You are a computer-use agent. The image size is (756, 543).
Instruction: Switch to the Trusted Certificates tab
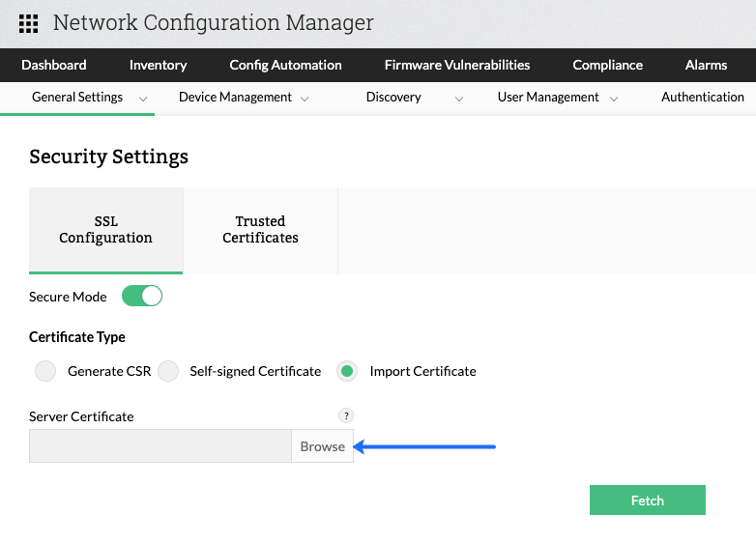(260, 230)
